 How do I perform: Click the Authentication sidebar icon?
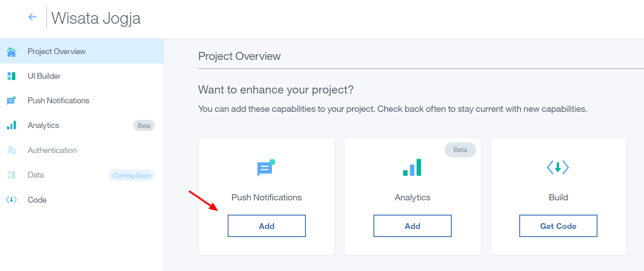[12, 150]
